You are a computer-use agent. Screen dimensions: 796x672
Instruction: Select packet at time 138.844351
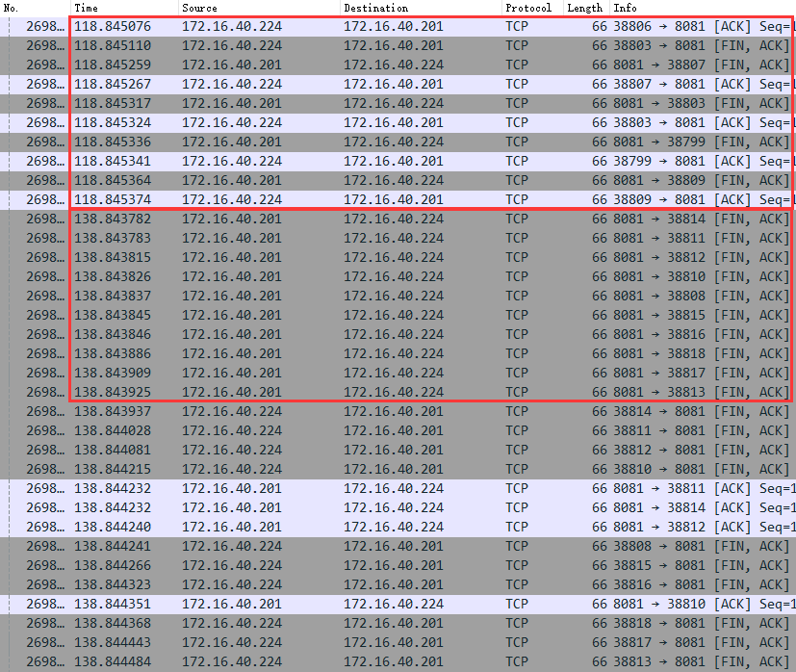click(x=398, y=604)
